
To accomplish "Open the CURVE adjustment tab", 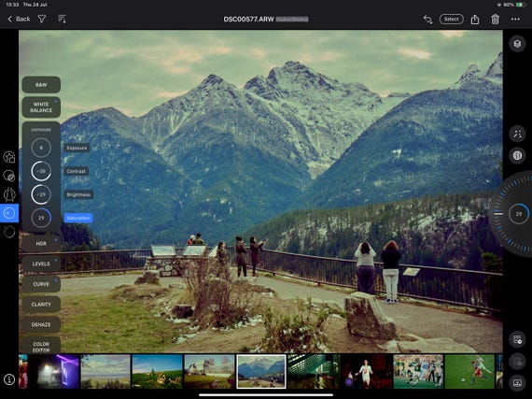I will [x=41, y=284].
